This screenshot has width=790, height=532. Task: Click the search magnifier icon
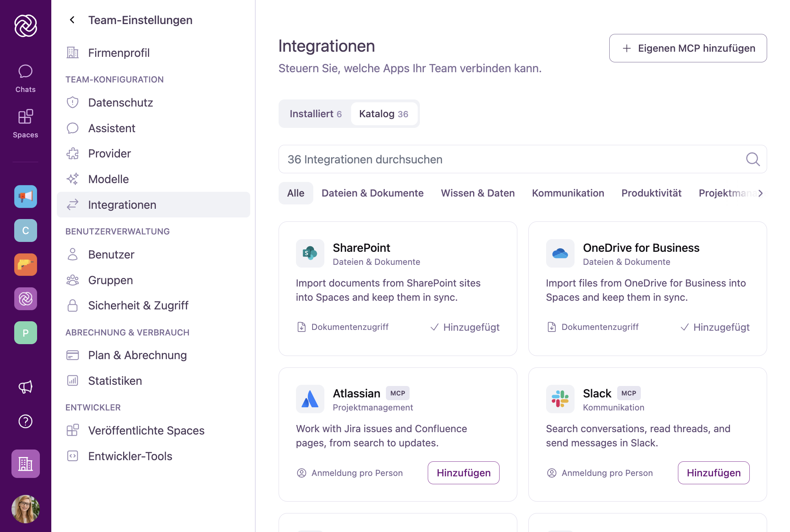point(753,159)
